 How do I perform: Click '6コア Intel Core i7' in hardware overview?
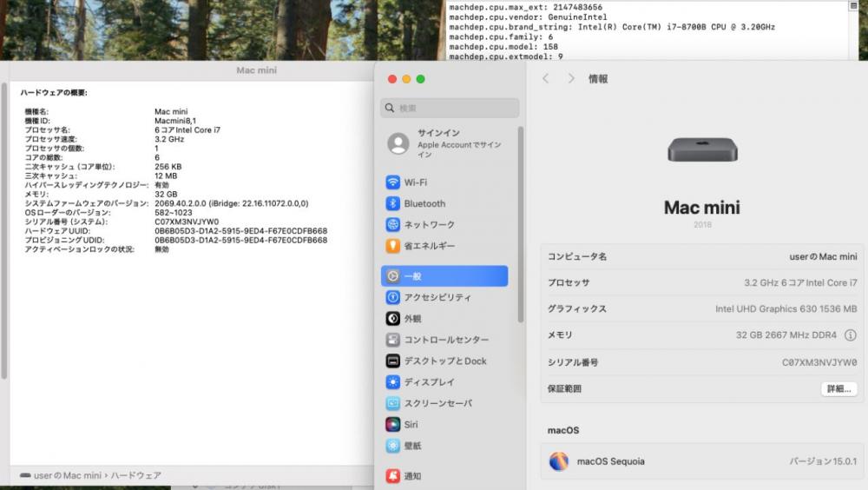pos(187,129)
